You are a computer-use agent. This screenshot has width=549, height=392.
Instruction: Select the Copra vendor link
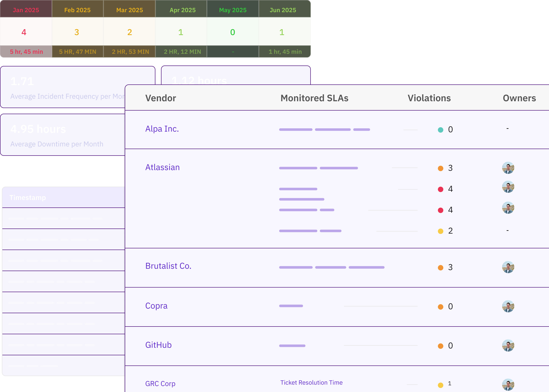point(156,306)
